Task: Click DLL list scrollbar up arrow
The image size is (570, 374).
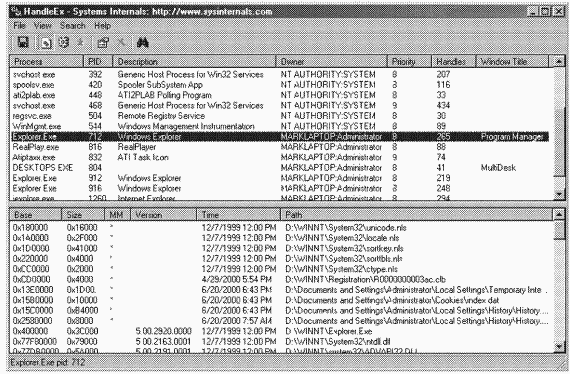Action: coord(559,215)
